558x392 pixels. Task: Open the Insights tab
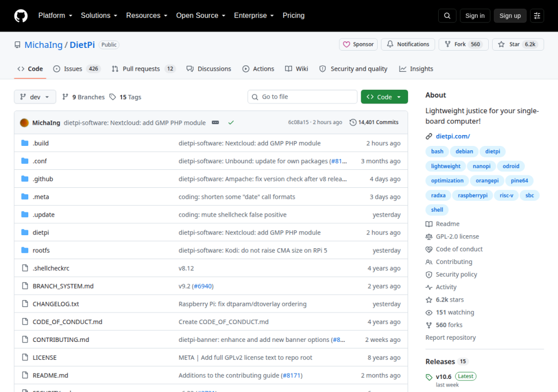[x=416, y=69]
